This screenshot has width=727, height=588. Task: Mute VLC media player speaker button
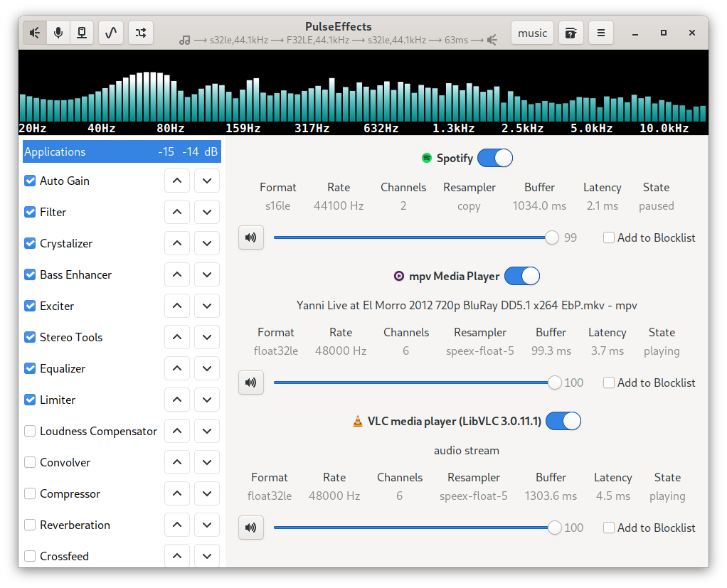click(x=251, y=528)
